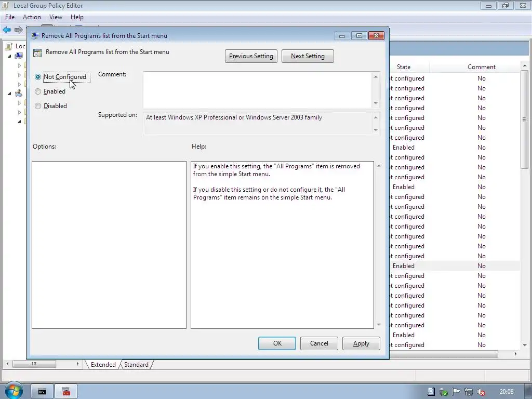Viewport: 532px width, 399px height.
Task: Click the Show desktop strip
Action: click(528, 391)
